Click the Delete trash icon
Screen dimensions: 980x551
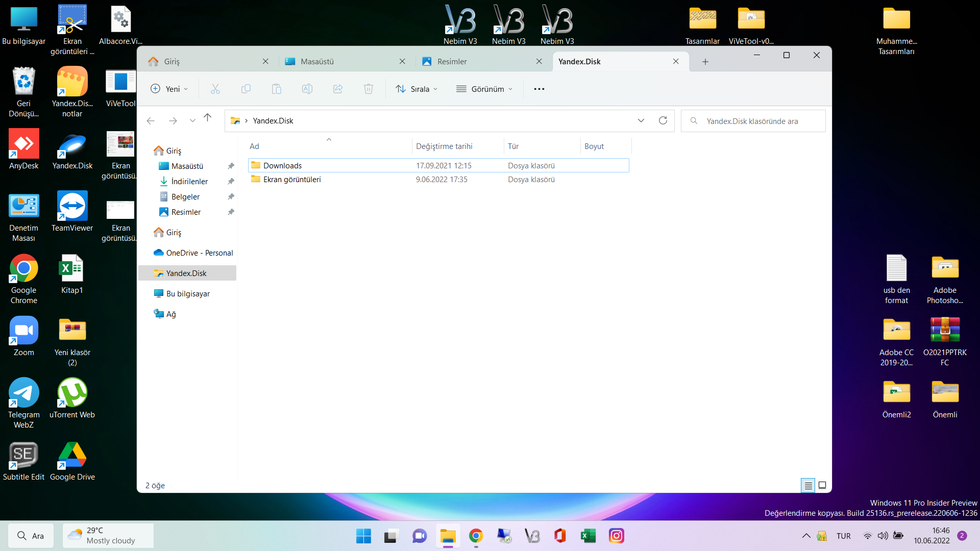368,89
